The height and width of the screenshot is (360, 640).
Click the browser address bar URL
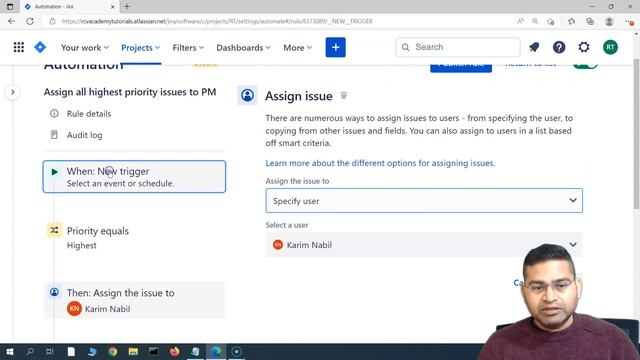(217, 21)
